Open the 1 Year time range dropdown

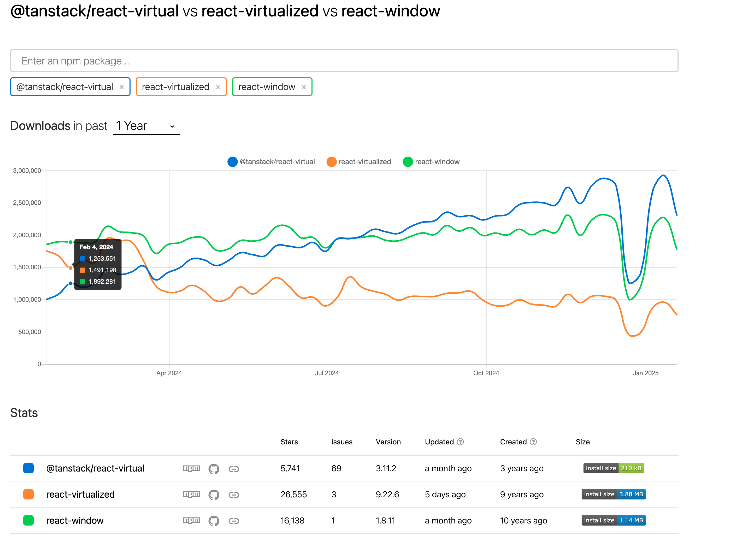146,126
